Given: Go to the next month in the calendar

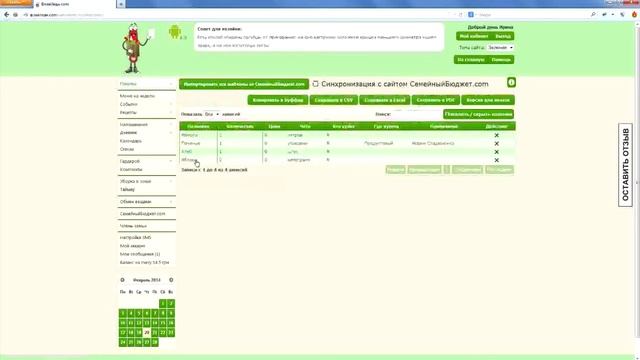Looking at the screenshot, I should click(x=171, y=280).
